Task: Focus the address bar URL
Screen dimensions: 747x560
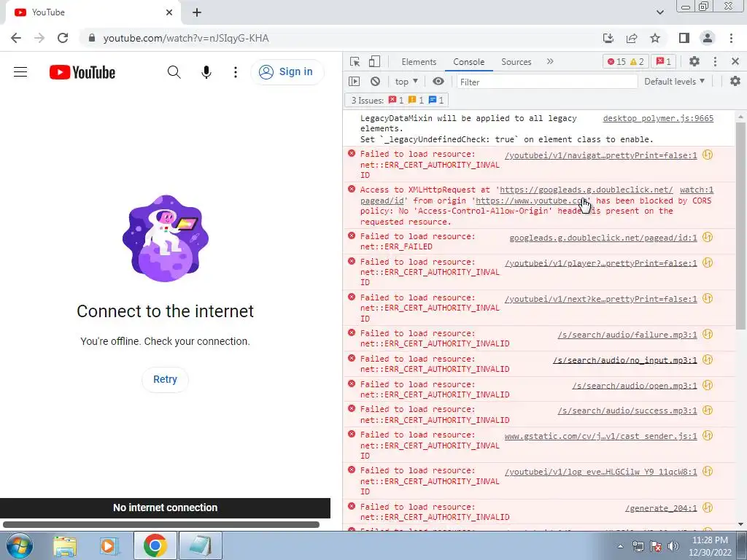Action: tap(186, 38)
